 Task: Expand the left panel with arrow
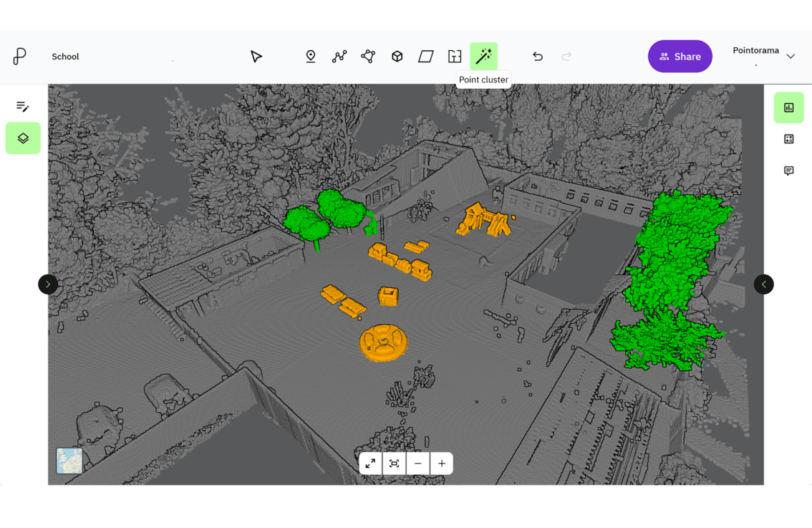(x=48, y=284)
